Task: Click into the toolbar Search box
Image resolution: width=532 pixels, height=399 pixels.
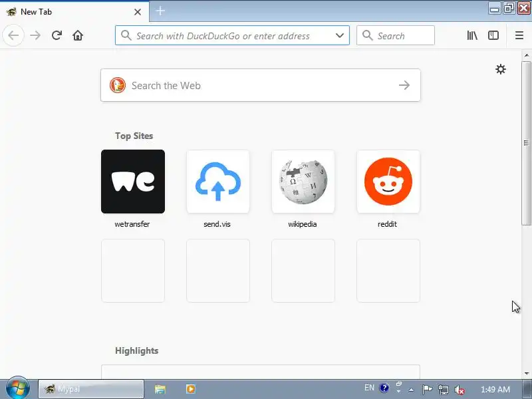Action: pyautogui.click(x=395, y=35)
